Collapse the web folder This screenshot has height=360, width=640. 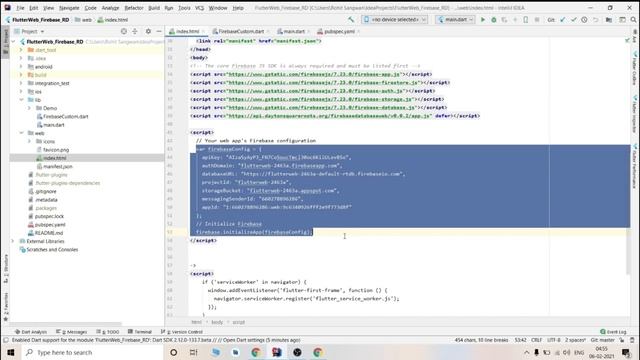click(x=21, y=133)
